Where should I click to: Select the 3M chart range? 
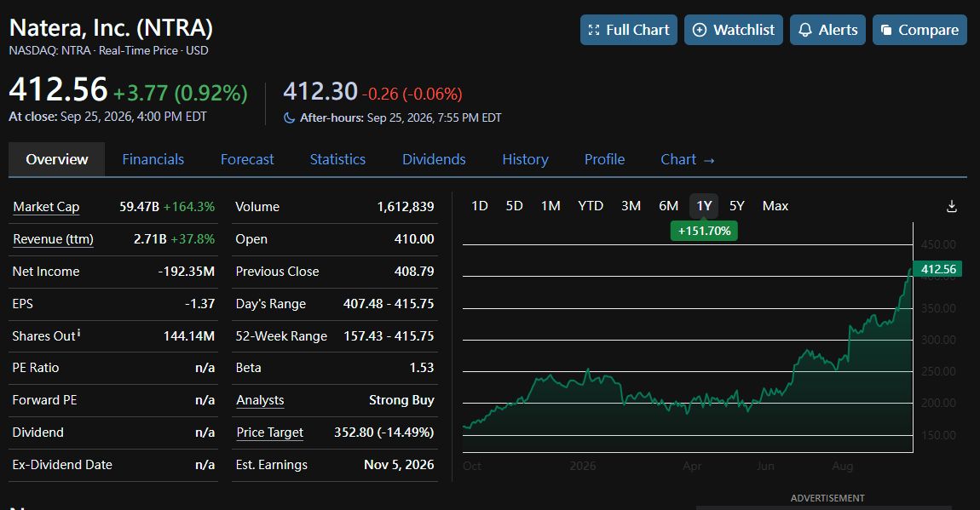(631, 206)
